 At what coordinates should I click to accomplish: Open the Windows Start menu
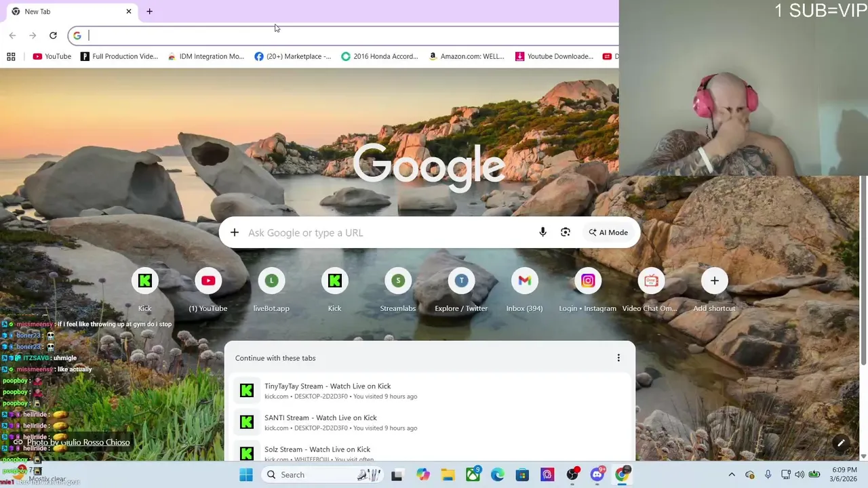(246, 474)
